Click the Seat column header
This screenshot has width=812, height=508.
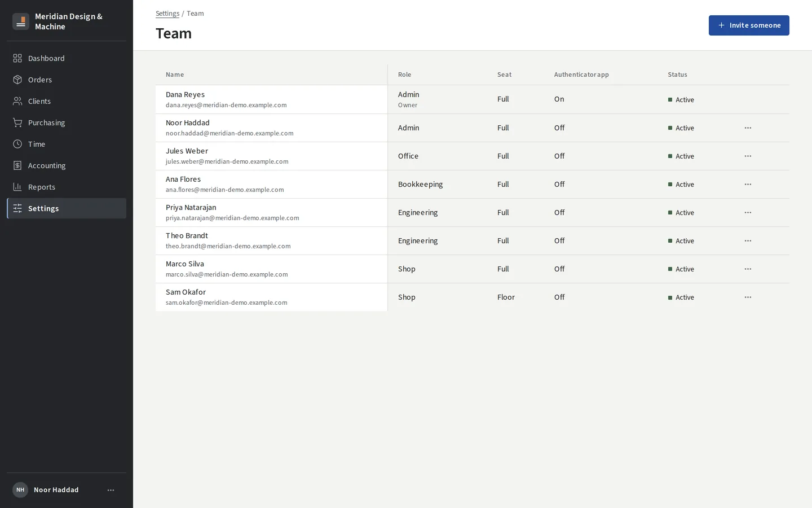(504, 75)
